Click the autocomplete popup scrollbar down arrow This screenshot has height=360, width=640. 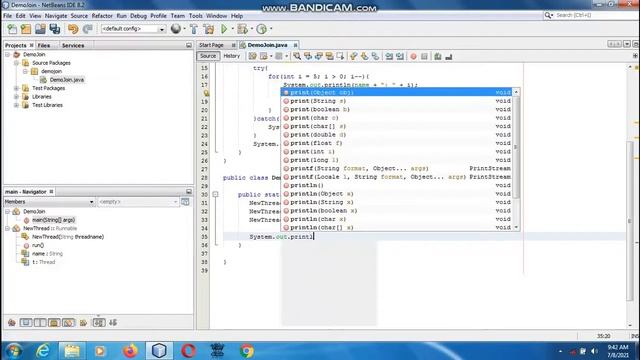click(516, 227)
